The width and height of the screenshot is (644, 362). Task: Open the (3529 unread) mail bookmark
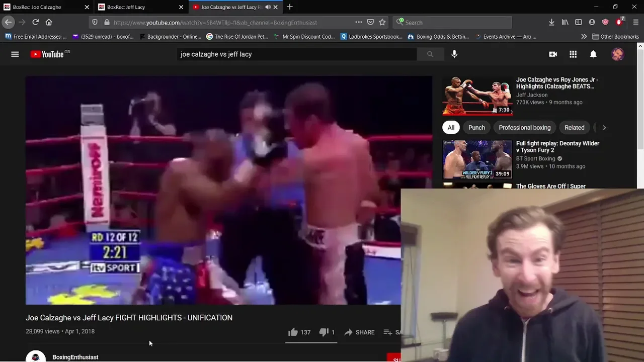pyautogui.click(x=103, y=37)
